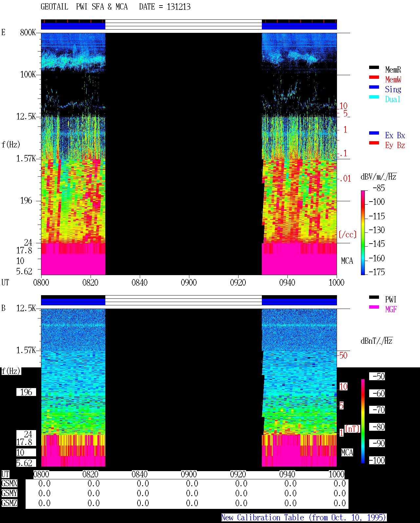Click the red [/cc] density unit label
Viewport: 420px width, 523px height.
tap(347, 234)
